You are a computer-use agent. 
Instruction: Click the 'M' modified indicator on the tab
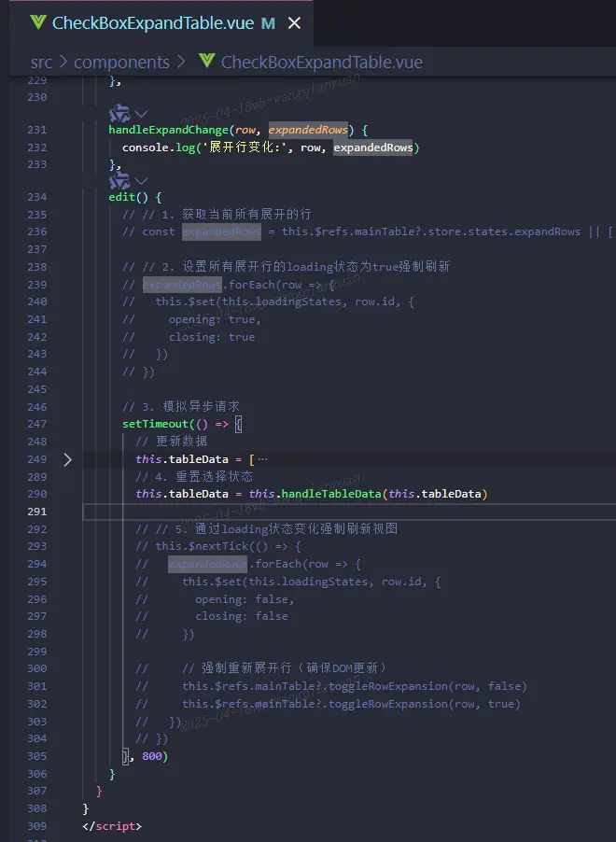coord(268,23)
